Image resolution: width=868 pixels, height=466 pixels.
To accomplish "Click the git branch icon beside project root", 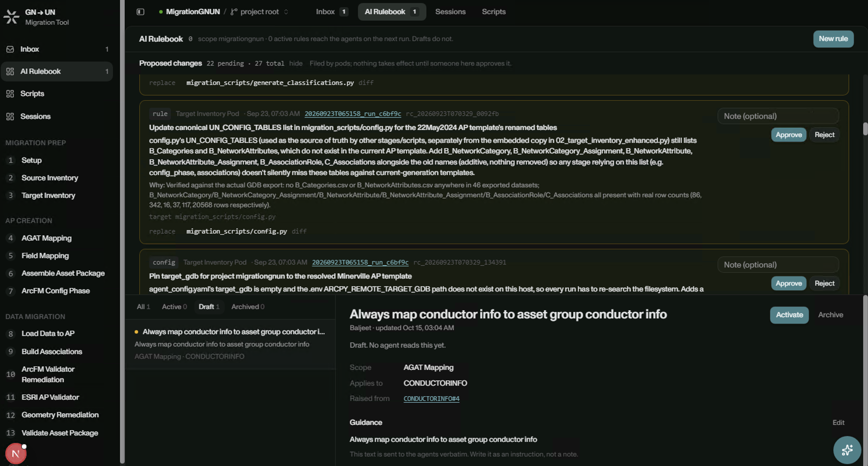I will (234, 12).
